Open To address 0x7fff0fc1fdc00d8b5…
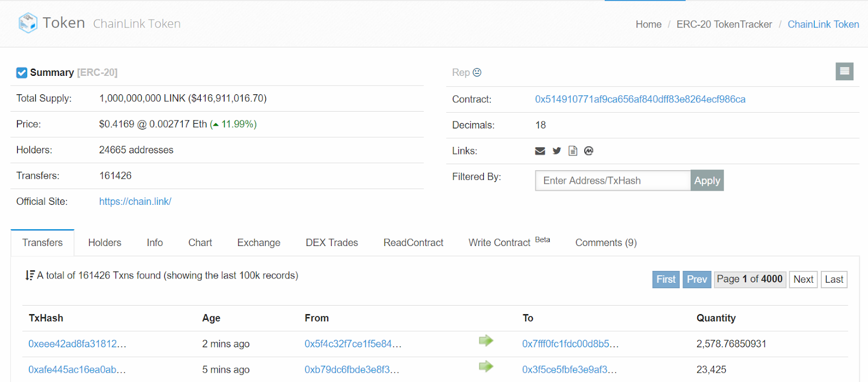The height and width of the screenshot is (382, 868). (x=570, y=344)
